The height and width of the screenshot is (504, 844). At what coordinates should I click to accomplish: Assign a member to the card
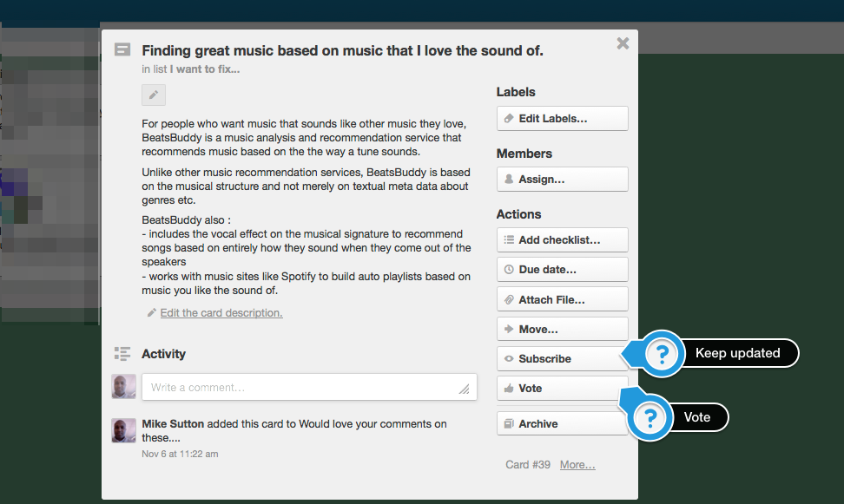point(562,179)
